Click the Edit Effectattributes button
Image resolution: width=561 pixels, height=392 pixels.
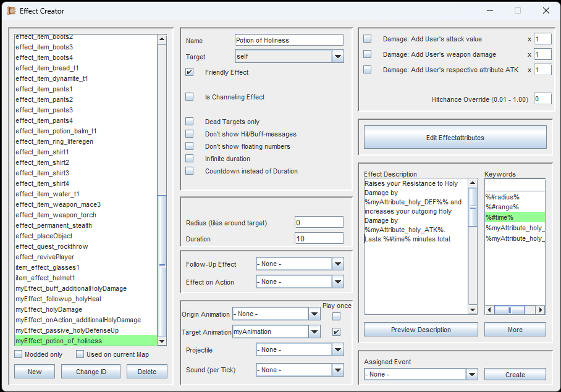pos(455,138)
